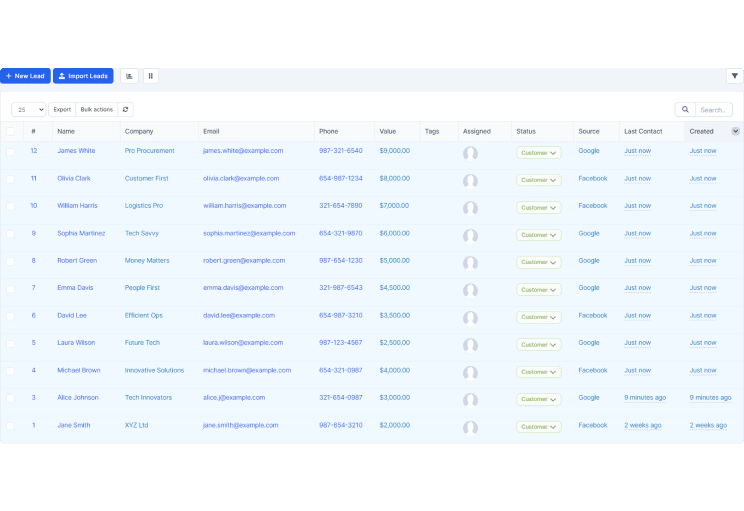Tick the checkbox for David Lee
Image resolution: width=744 pixels, height=511 pixels.
click(10, 316)
